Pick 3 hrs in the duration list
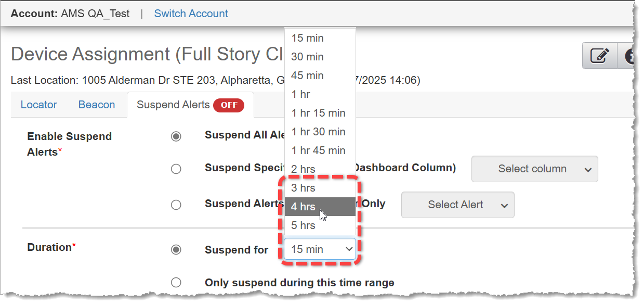Image resolution: width=644 pixels, height=304 pixels. [x=320, y=188]
